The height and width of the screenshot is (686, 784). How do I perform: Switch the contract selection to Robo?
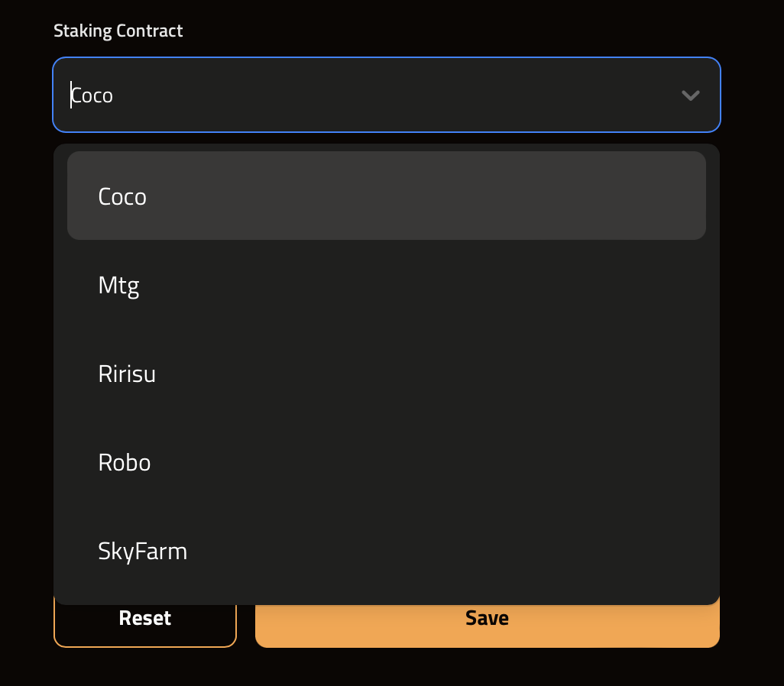point(125,463)
